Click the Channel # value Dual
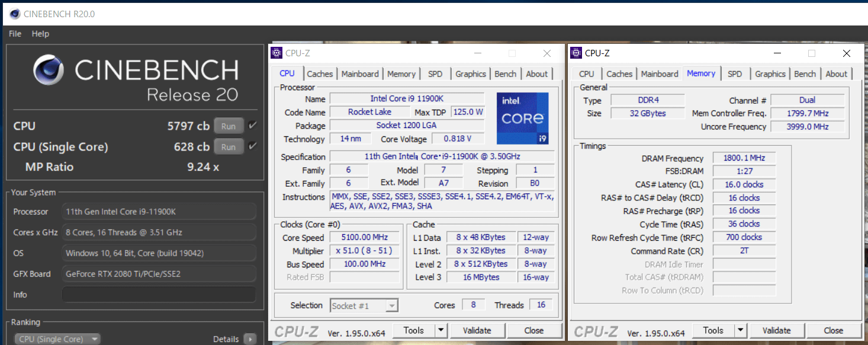The image size is (868, 345). (808, 100)
